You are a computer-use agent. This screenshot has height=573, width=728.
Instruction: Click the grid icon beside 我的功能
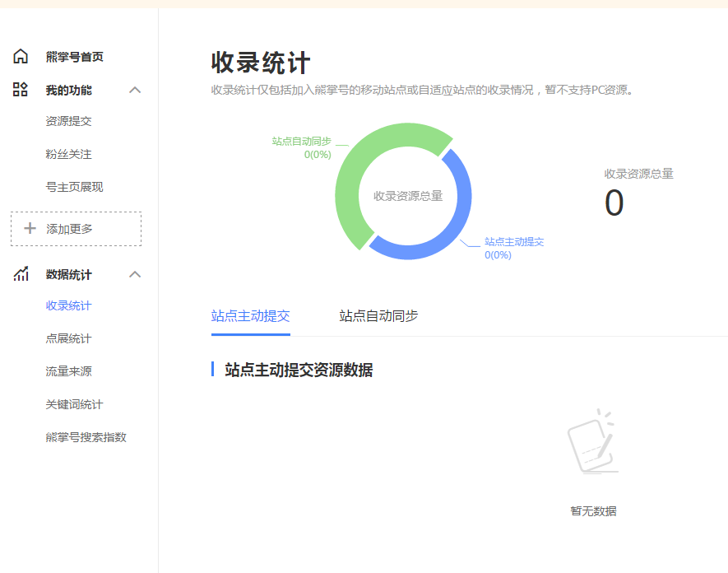21,90
